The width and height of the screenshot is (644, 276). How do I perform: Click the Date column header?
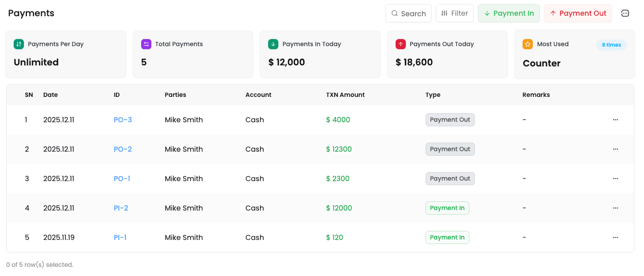tap(50, 95)
